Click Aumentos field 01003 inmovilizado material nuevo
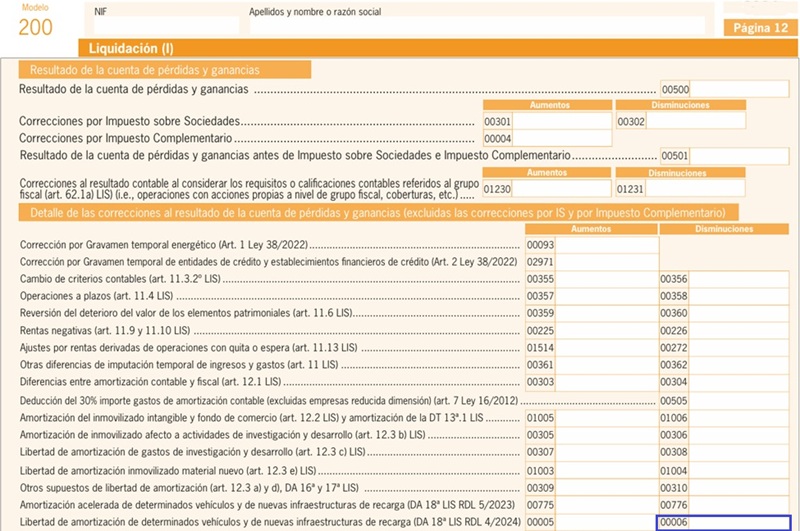800x531 pixels. coord(606,471)
